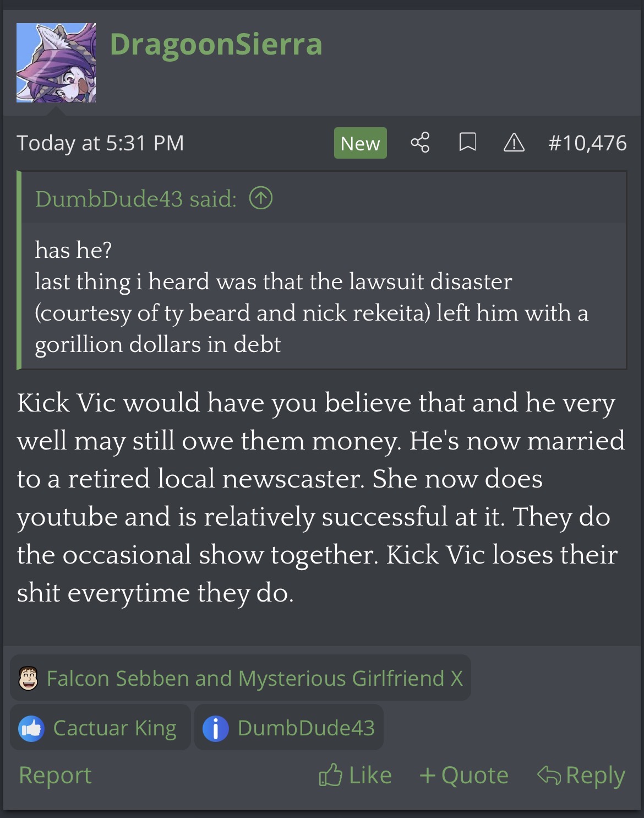Open the Cactuar King reaction entry
This screenshot has width=644, height=818.
coord(100,728)
